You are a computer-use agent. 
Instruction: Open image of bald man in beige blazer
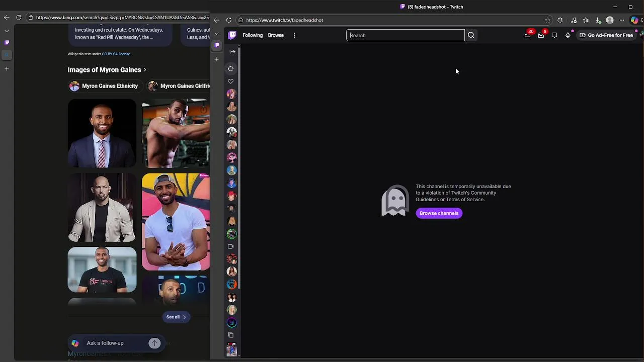(x=102, y=208)
